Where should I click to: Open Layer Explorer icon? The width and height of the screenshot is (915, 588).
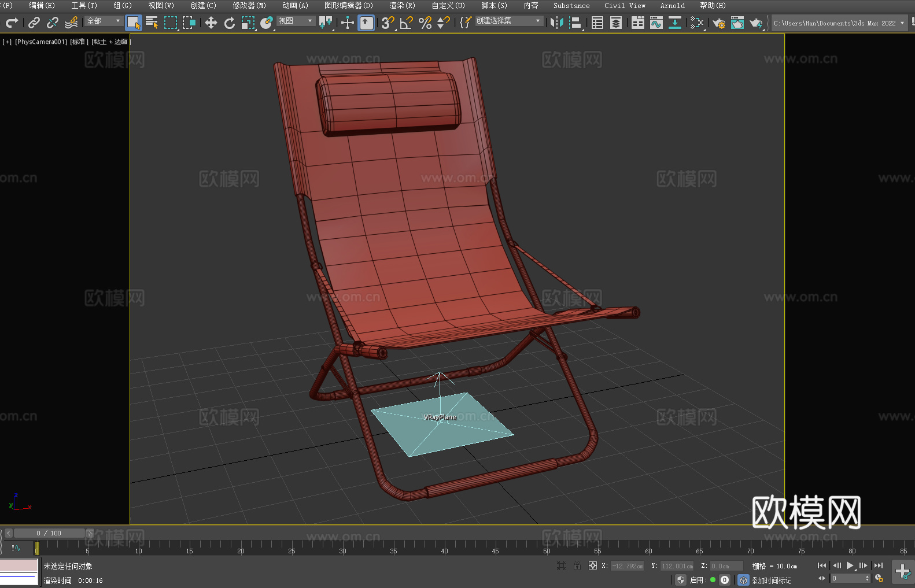616,23
